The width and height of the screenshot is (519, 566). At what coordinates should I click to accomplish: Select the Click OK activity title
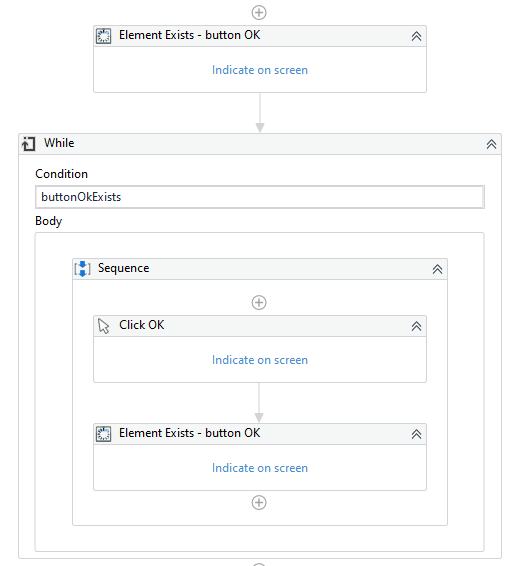pos(141,325)
